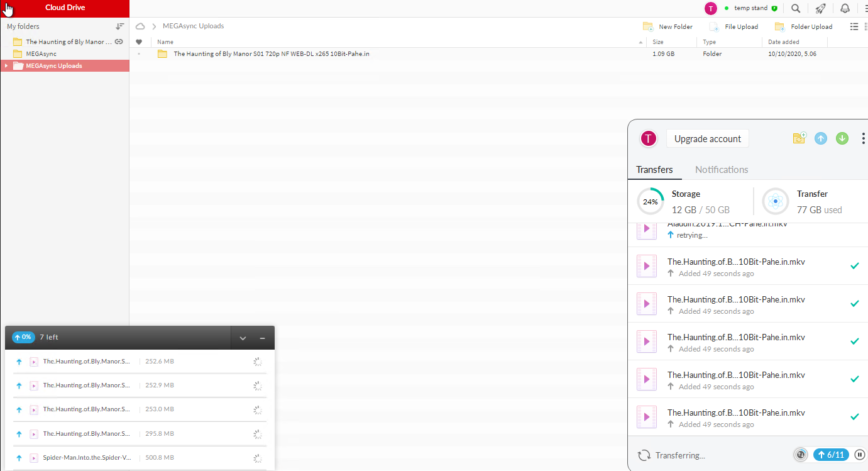The height and width of the screenshot is (471, 868).
Task: Toggle favorite dot on Haunting S01 row
Action: [x=139, y=54]
